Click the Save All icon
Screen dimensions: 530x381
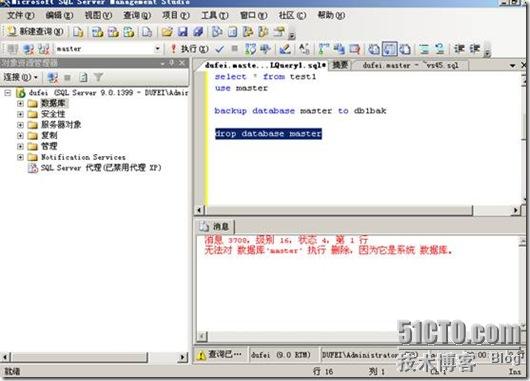198,32
